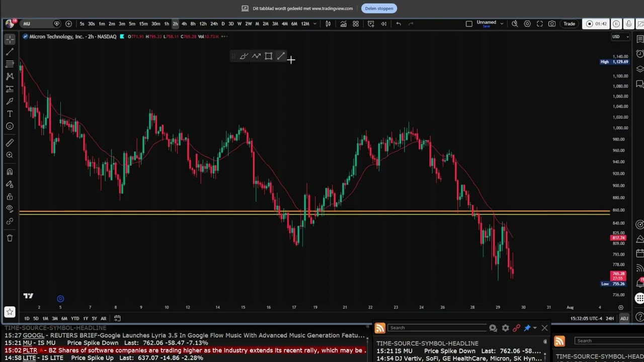The image size is (644, 362).
Task: Open chart settings hexagon icon
Action: click(527, 24)
